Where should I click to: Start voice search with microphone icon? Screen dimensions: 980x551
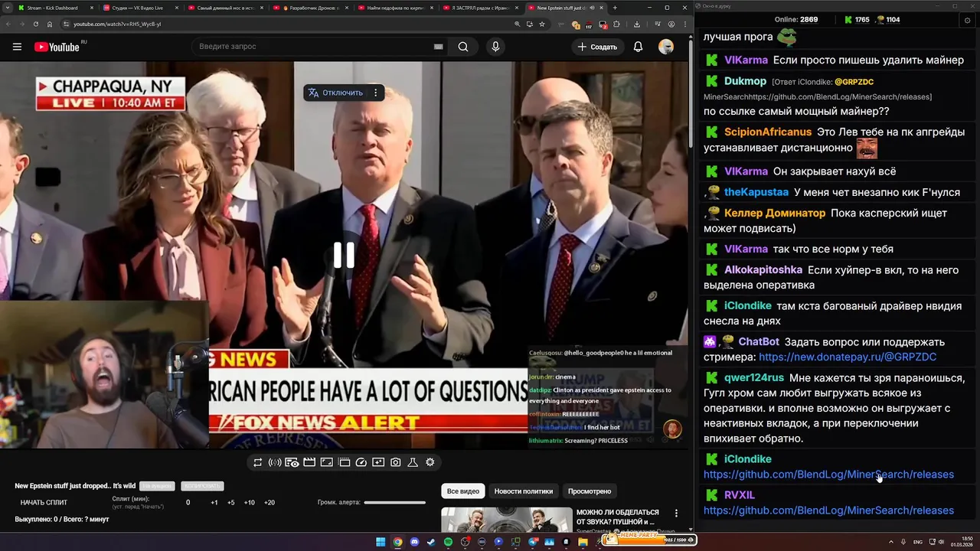495,47
